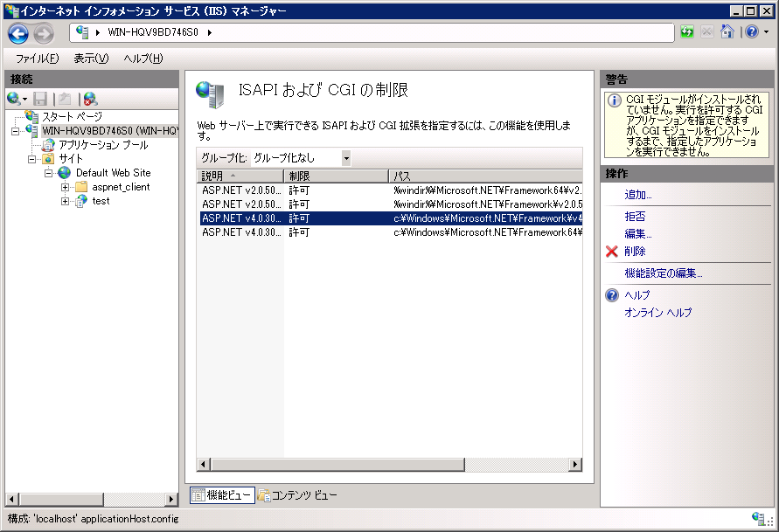Select the サイト folder node
This screenshot has width=779, height=532.
pyautogui.click(x=71, y=159)
